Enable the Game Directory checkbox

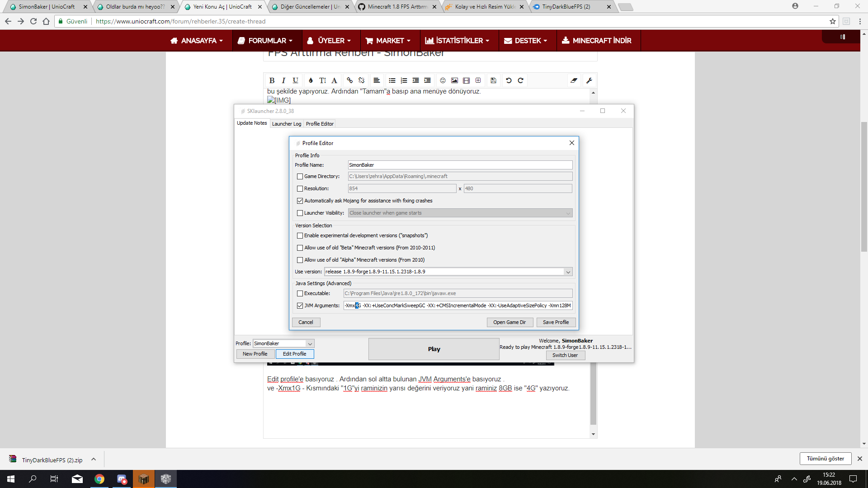pyautogui.click(x=300, y=177)
